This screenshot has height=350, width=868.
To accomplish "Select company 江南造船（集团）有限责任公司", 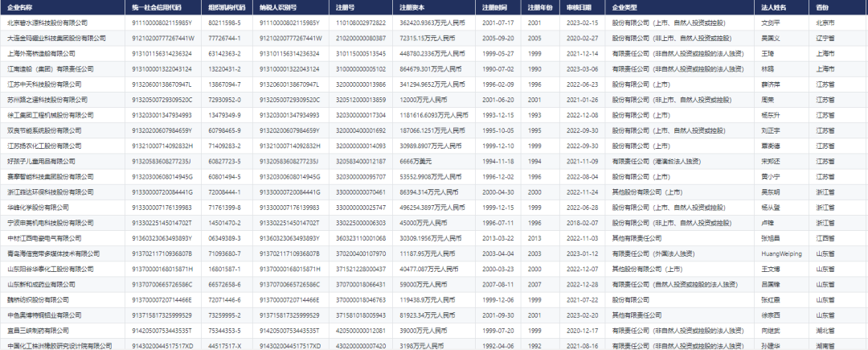I will (51, 69).
